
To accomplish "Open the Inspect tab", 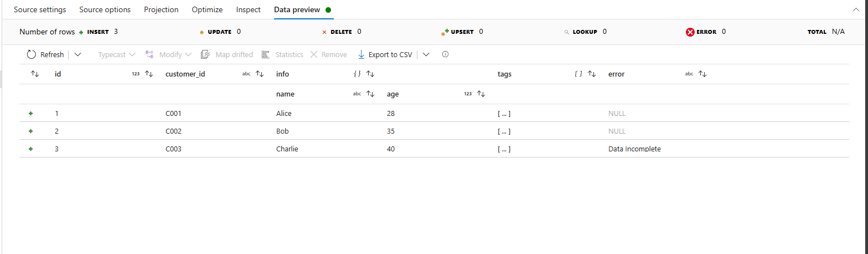I will pos(248,10).
